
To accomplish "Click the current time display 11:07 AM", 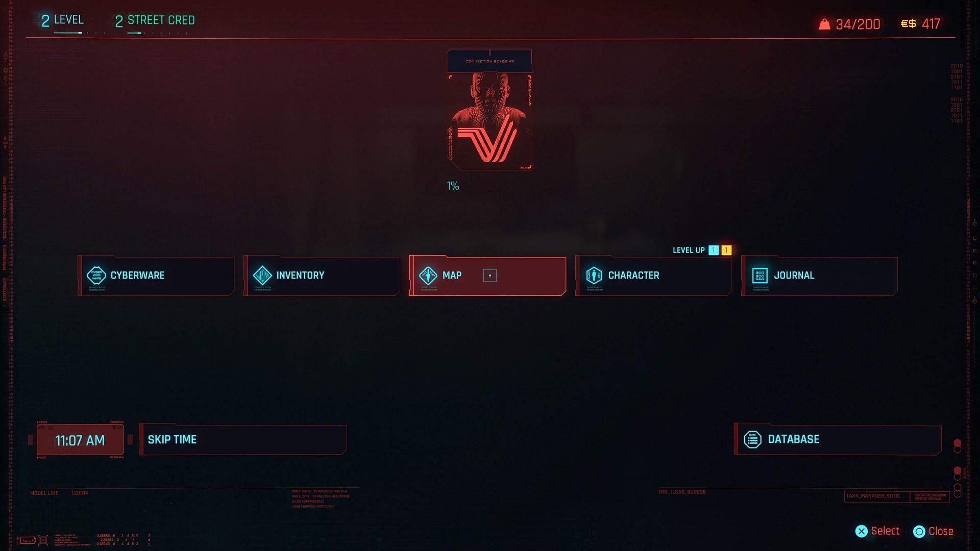I will tap(80, 439).
